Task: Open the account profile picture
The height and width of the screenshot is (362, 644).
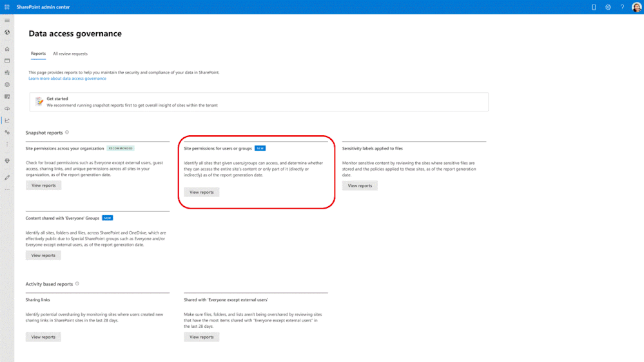Action: [x=637, y=7]
